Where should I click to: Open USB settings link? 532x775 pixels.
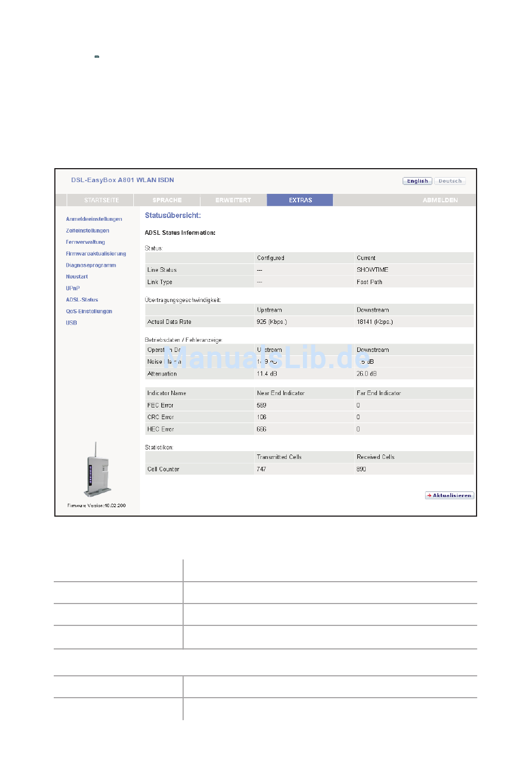[x=71, y=323]
